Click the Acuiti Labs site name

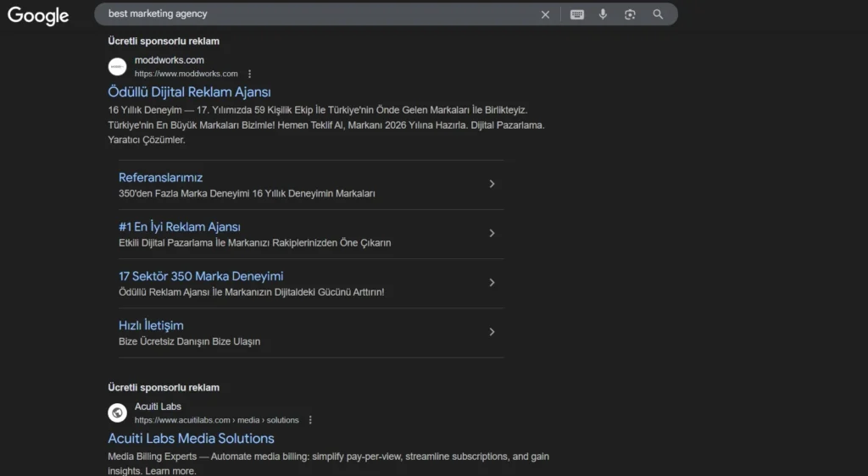click(158, 407)
